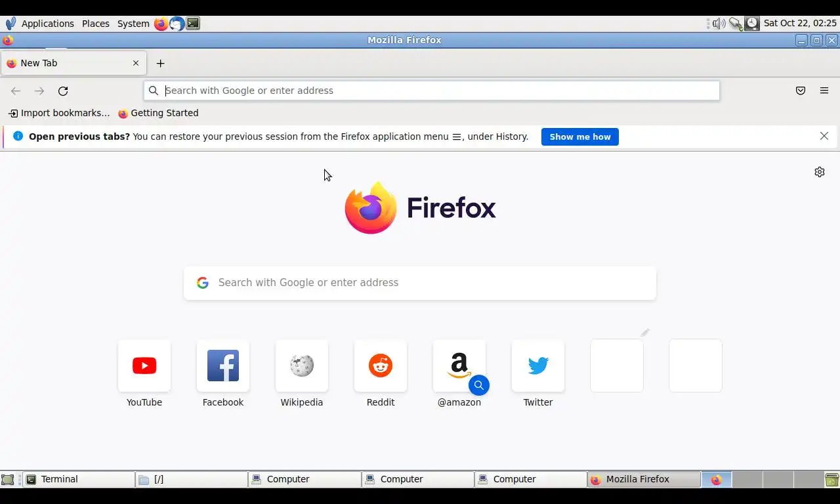Open the Thunderbird mail launcher in panel

[177, 24]
